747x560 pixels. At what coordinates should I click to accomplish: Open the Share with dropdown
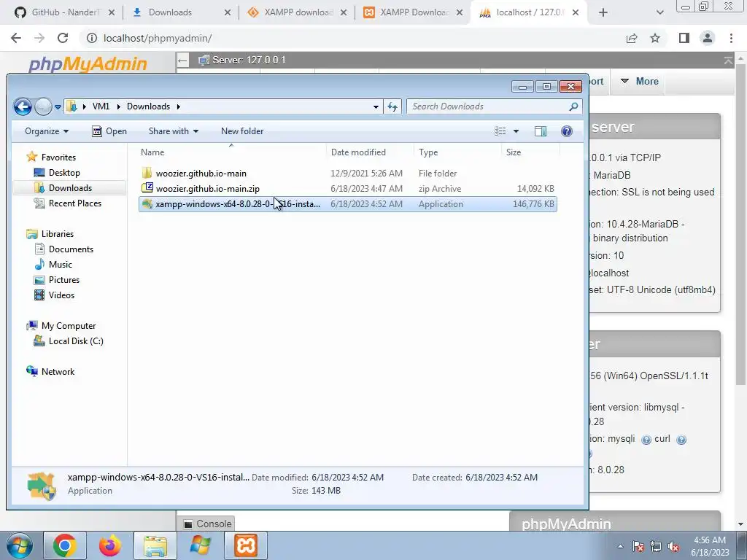174,131
